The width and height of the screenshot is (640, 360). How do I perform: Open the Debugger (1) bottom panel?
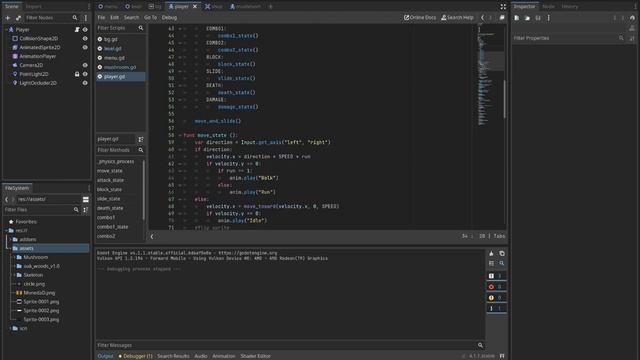(136, 356)
